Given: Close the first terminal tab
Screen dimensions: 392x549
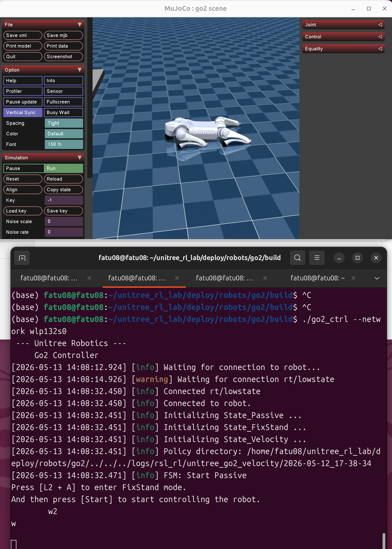Looking at the screenshot, I should click(89, 278).
